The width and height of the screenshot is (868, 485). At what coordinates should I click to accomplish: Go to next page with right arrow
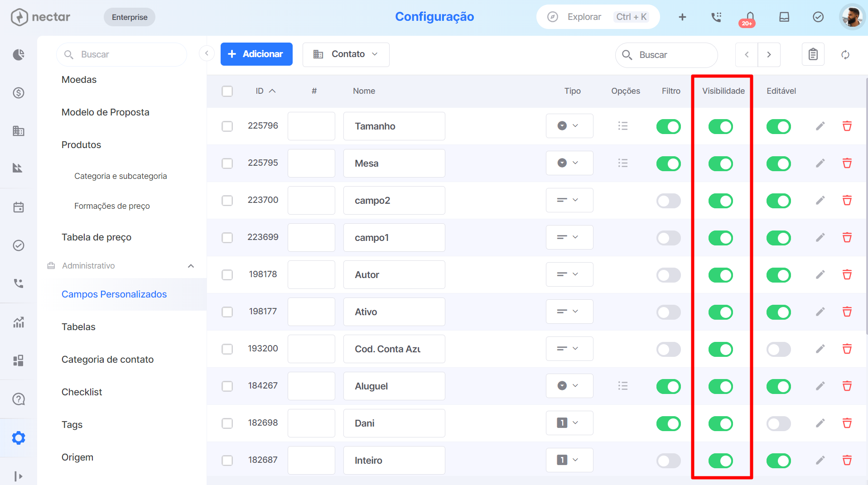pos(769,54)
